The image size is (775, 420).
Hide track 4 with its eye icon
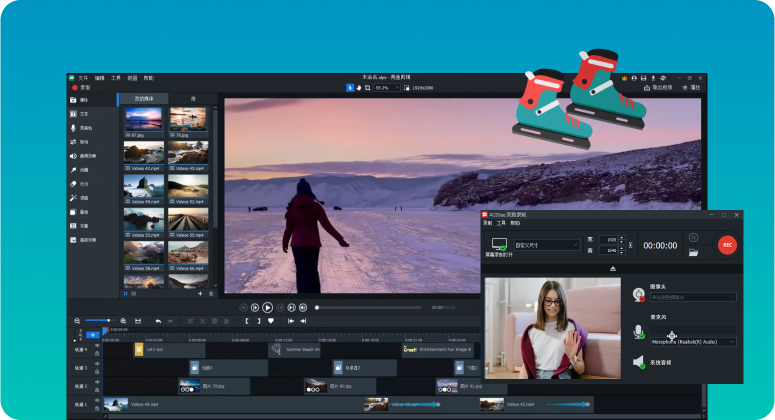(x=97, y=346)
